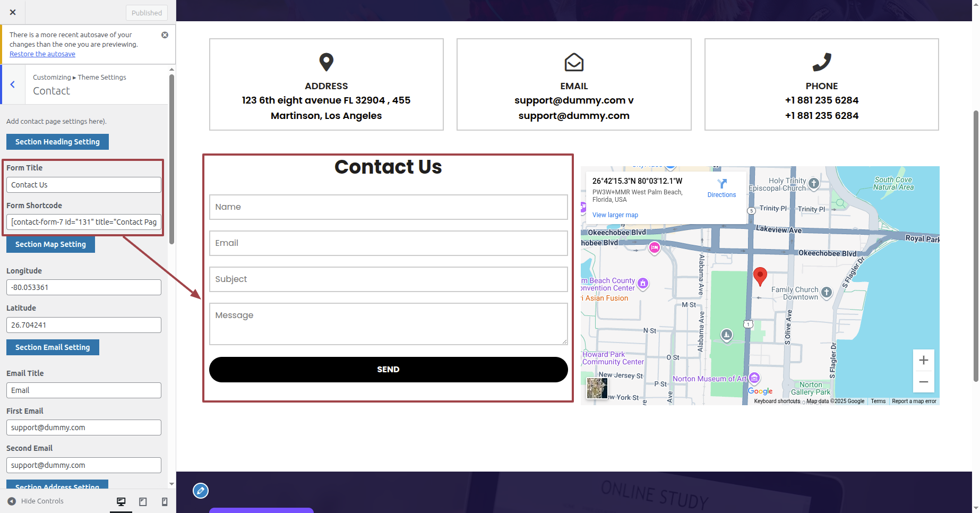Switch to desktop preview mode

(x=121, y=501)
